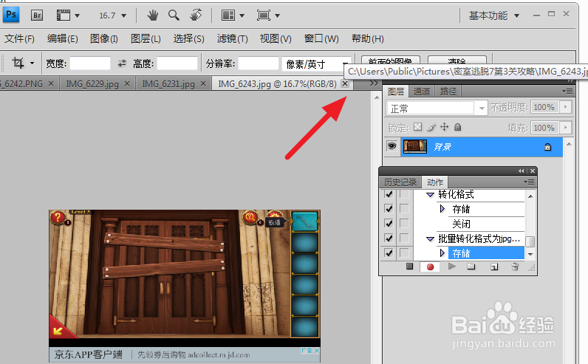Image resolution: width=588 pixels, height=364 pixels.
Task: Open the Crop tool preset picker arrow
Action: [x=33, y=63]
